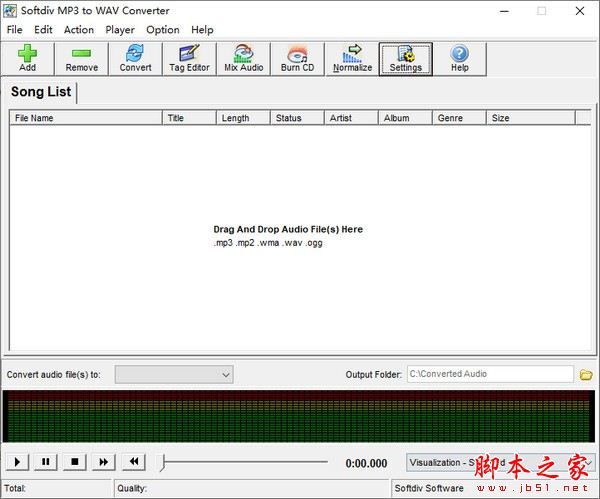Sort by Title column header
The image size is (600, 499).
click(x=189, y=118)
